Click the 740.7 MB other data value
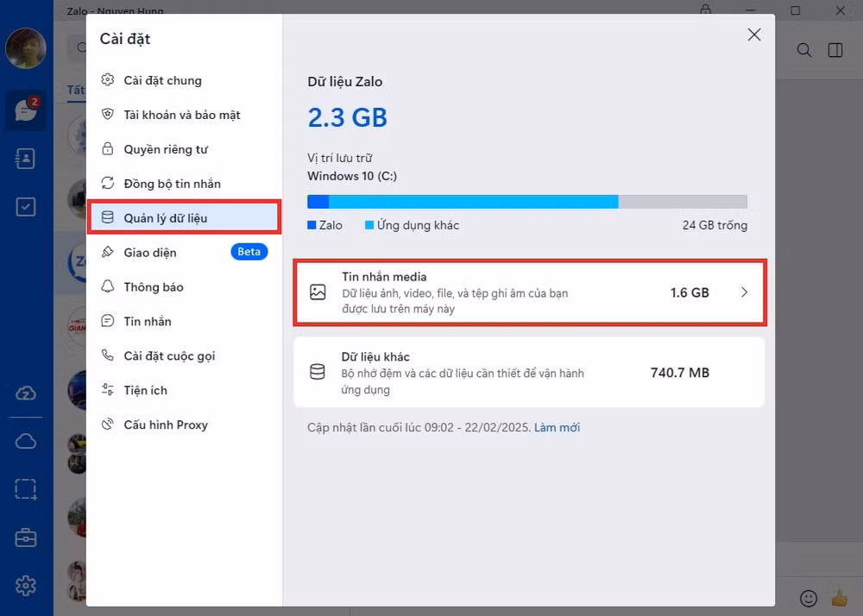 click(x=680, y=373)
